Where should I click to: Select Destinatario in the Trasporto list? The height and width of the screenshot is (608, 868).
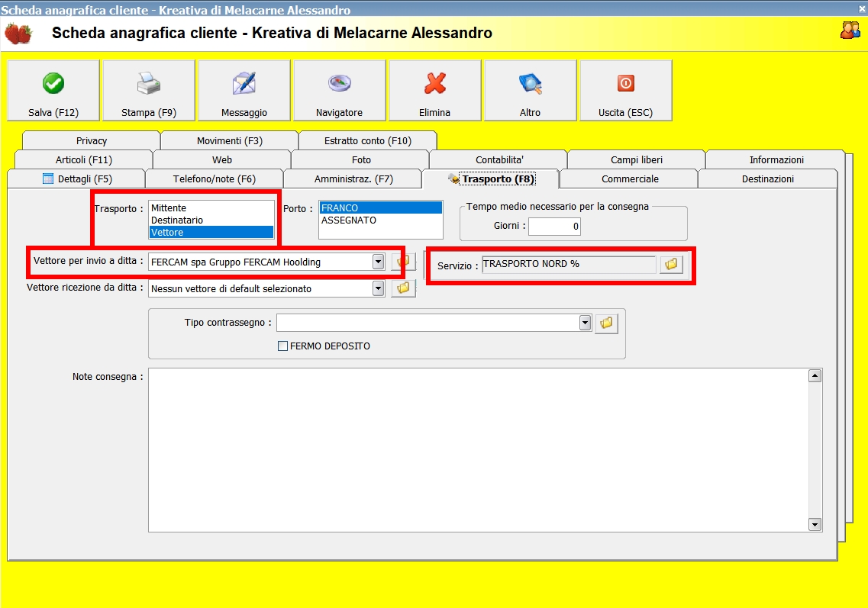(x=211, y=220)
